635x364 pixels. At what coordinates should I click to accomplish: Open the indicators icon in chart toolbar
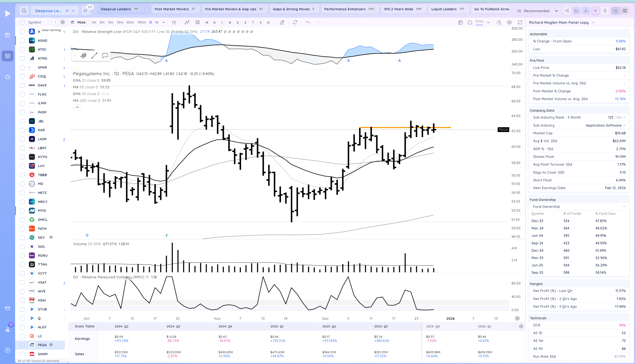[x=187, y=22]
